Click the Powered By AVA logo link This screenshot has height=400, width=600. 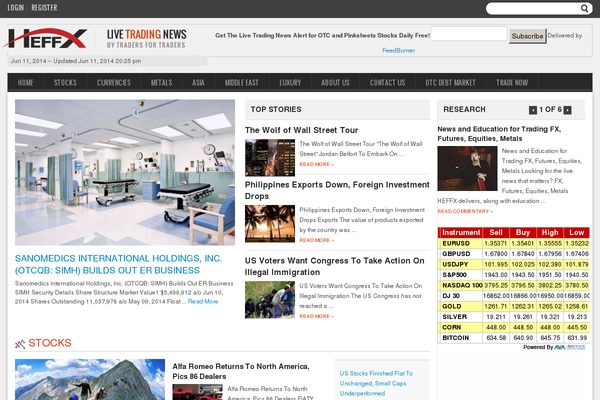tap(569, 347)
